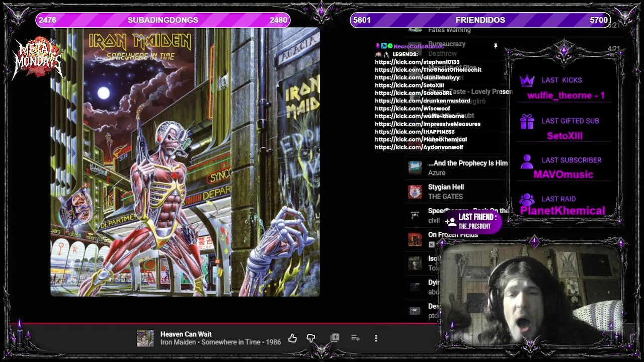The image size is (644, 362).
Task: Like the song Heaven Can Wait
Action: [x=292, y=338]
